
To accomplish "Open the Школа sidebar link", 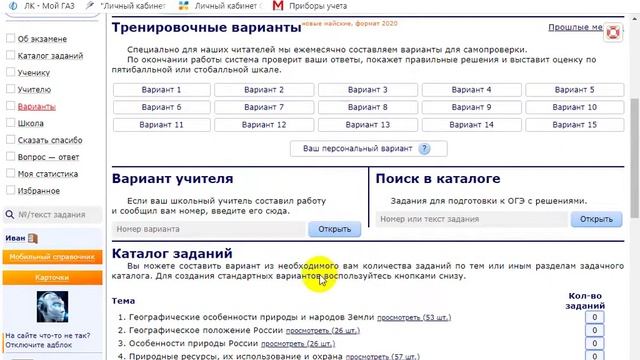I will (31, 123).
